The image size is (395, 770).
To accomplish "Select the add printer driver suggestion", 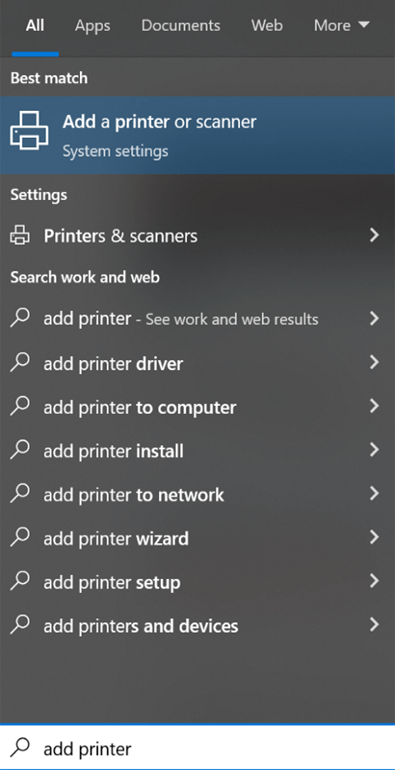I will [198, 362].
